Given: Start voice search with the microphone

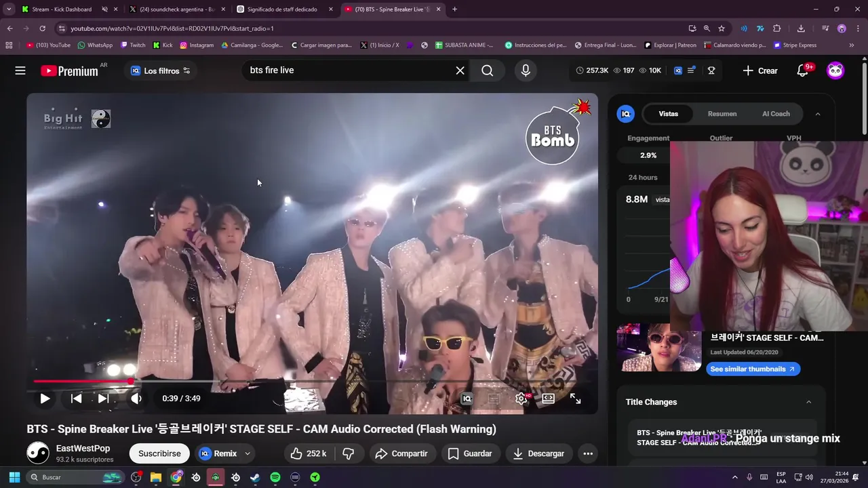Looking at the screenshot, I should [x=525, y=70].
